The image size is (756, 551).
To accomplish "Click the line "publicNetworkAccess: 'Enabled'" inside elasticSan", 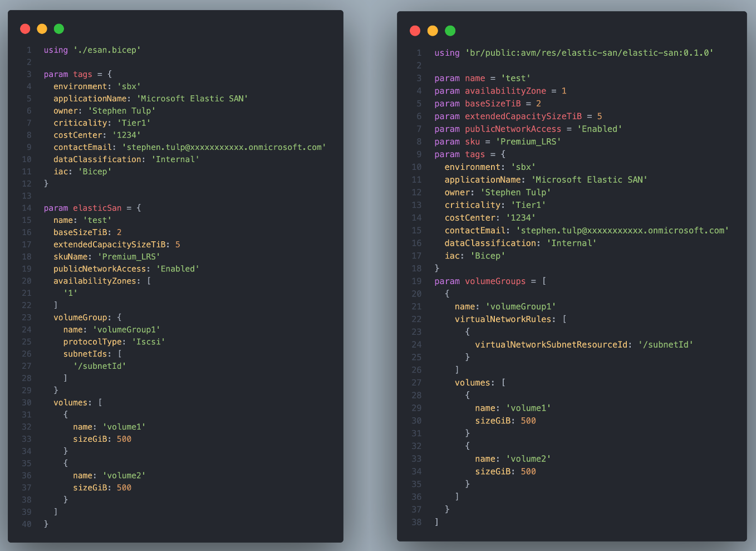I will [x=126, y=269].
